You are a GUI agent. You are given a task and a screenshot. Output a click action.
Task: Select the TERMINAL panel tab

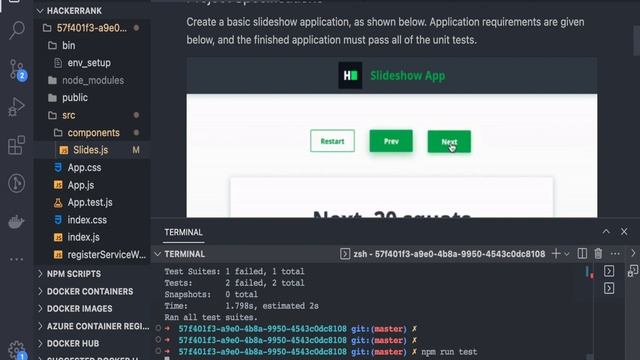(183, 232)
